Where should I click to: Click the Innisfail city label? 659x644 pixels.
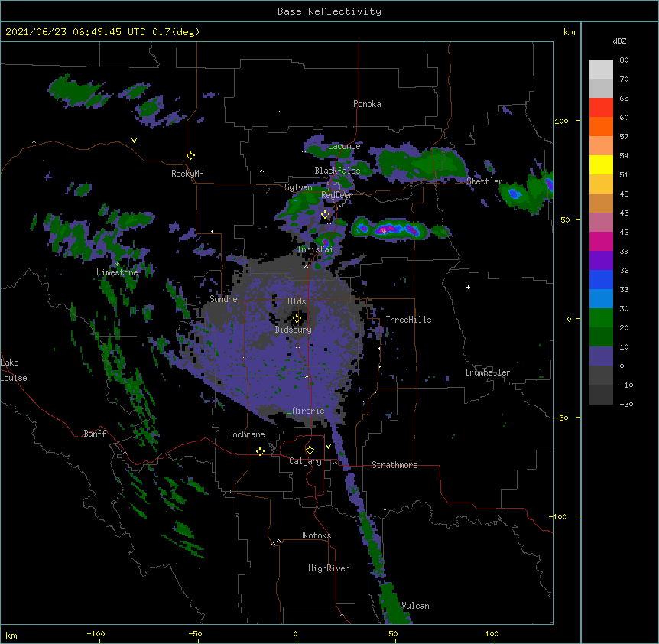click(x=317, y=249)
